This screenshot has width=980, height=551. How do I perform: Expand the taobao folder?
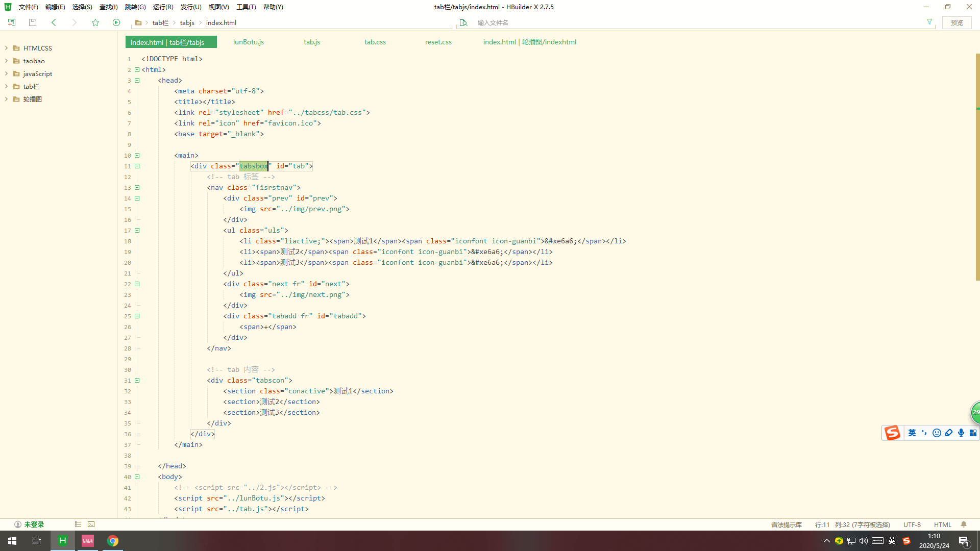[6, 61]
